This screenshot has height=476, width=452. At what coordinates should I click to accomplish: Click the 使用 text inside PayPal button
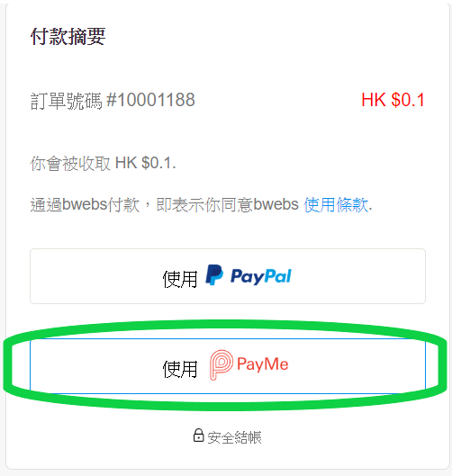pyautogui.click(x=180, y=279)
